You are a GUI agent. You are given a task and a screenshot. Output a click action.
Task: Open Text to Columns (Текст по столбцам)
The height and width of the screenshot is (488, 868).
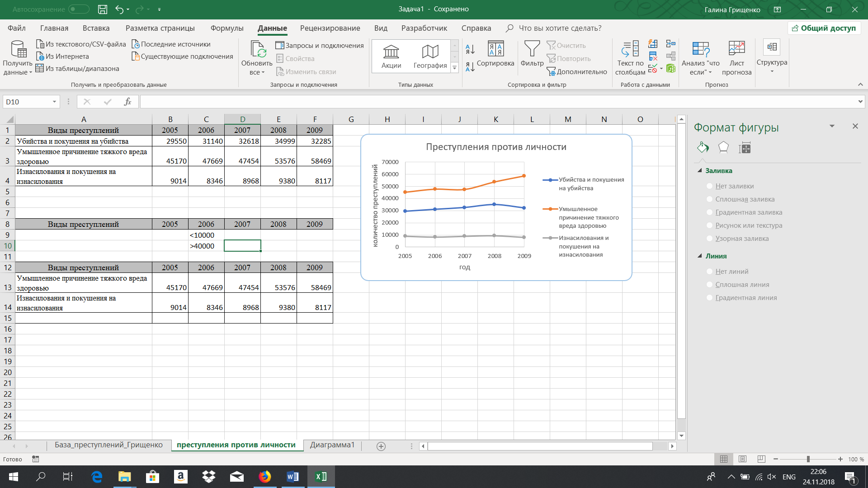(x=630, y=58)
